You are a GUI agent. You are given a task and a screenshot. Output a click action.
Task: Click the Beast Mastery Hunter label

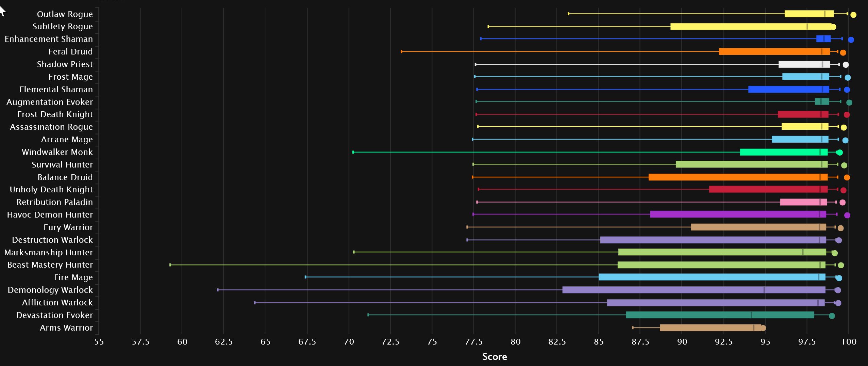pos(50,265)
